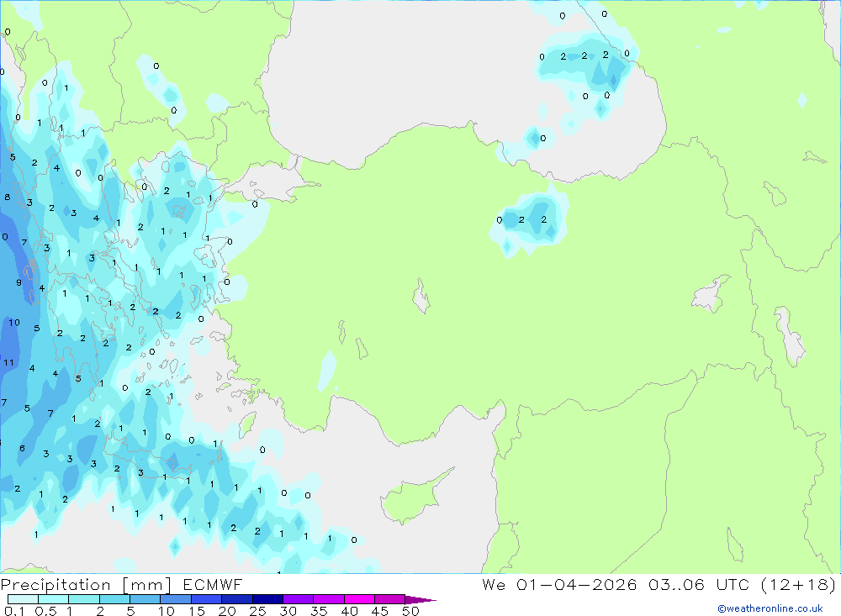The width and height of the screenshot is (841, 616).
Task: Click the 'We 01-04-2026' date text
Action: pos(559,585)
